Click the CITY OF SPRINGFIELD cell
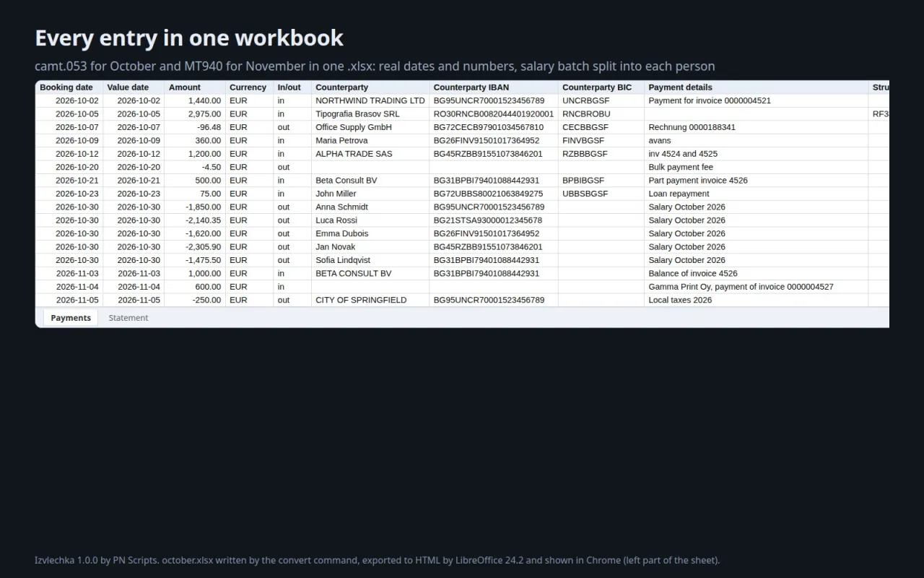The height and width of the screenshot is (578, 924). click(370, 300)
